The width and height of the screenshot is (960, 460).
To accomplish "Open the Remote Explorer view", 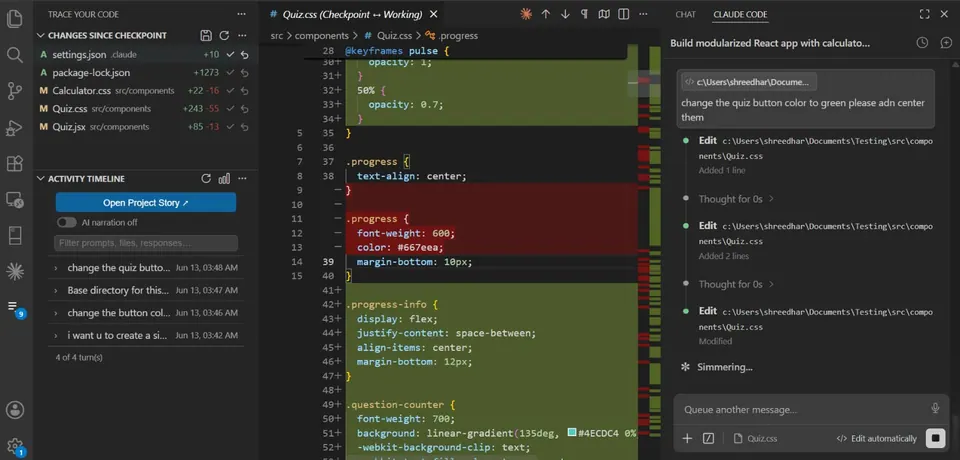I will 15,200.
